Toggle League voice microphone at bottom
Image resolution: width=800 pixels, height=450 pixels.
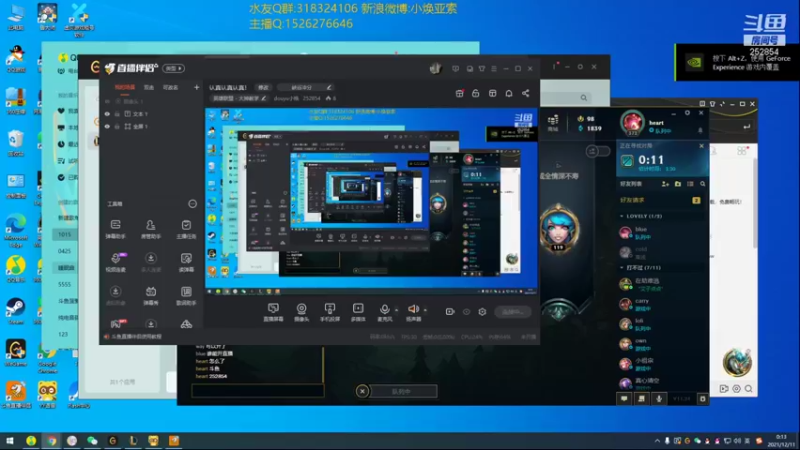tap(659, 398)
